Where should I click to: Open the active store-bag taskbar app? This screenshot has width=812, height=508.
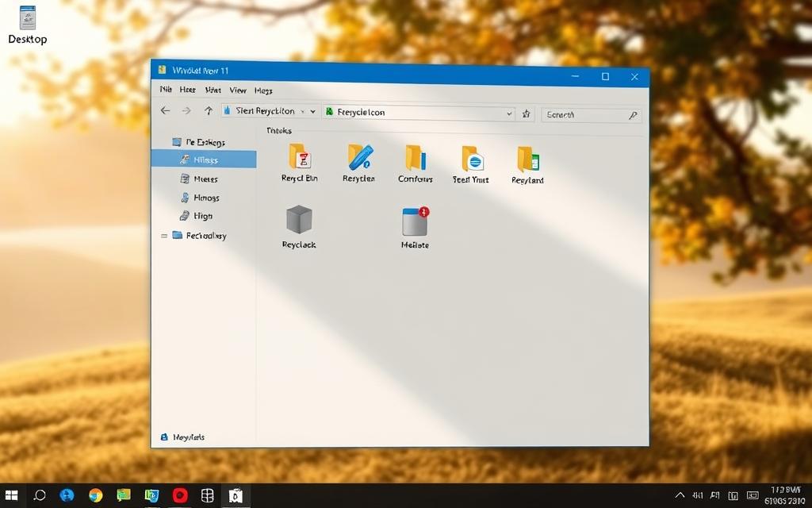236,496
